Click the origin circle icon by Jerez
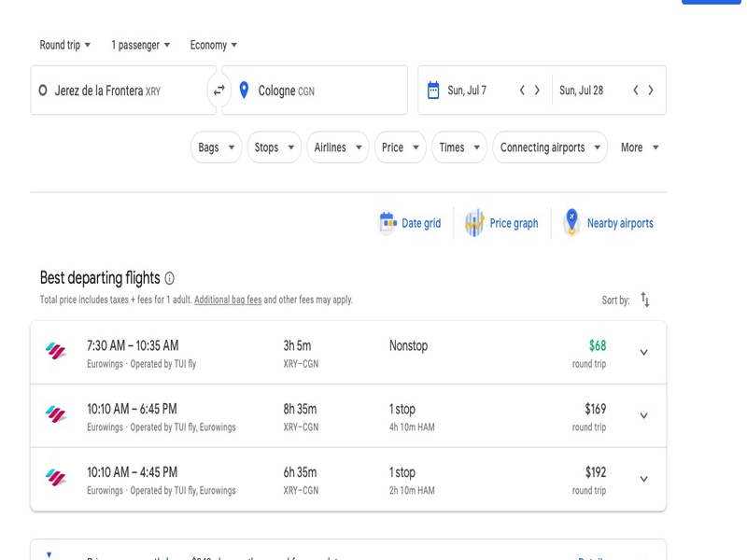Image resolution: width=747 pixels, height=560 pixels. 43,90
